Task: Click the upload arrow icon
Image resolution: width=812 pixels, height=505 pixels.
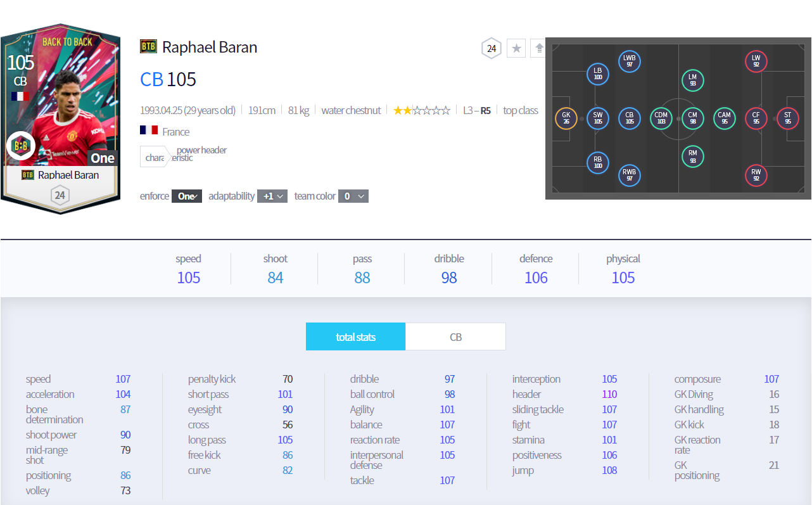Action: tap(538, 48)
